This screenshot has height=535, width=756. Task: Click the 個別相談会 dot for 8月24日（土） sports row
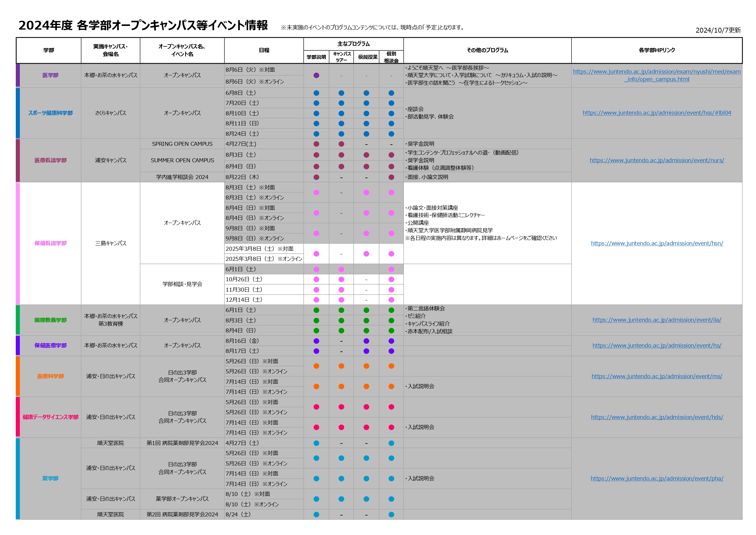coord(391,134)
